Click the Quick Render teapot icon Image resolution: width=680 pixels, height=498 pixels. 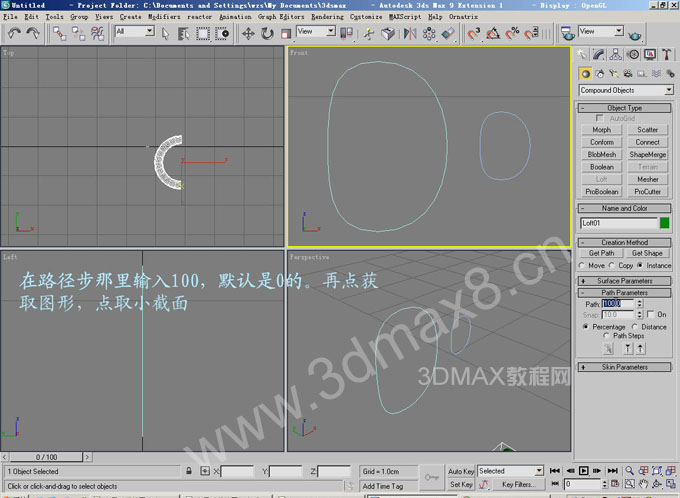(634, 35)
